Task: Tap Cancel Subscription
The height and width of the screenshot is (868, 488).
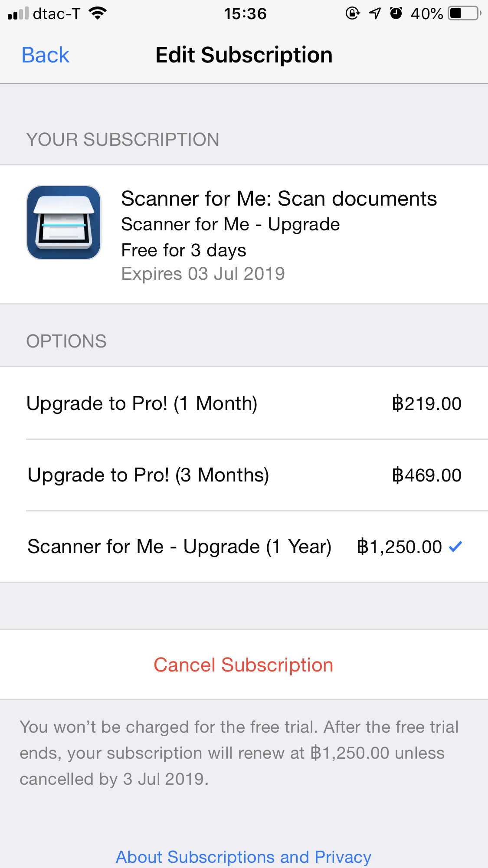Action: [x=243, y=665]
